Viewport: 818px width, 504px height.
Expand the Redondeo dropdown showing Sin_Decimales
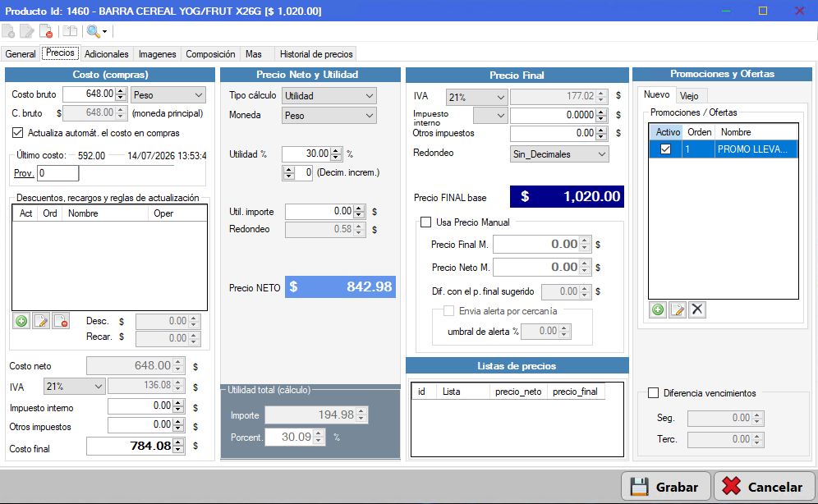click(x=559, y=154)
